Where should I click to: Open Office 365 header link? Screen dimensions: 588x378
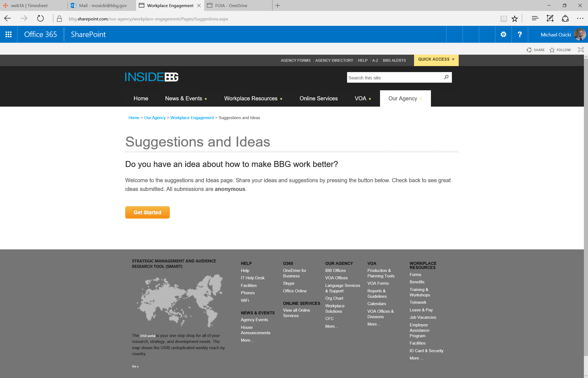[40, 35]
